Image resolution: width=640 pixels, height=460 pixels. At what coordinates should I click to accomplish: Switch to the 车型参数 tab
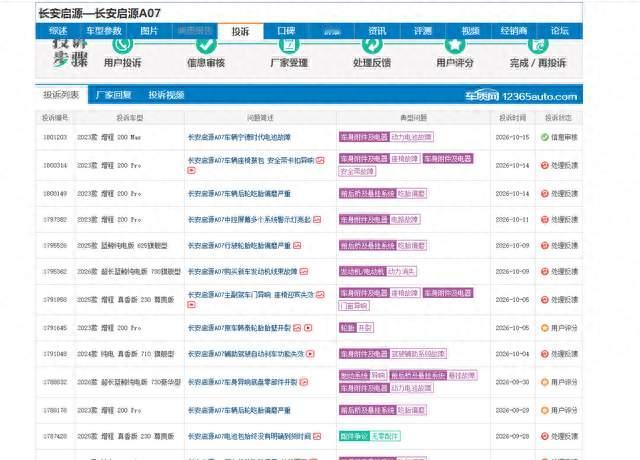(104, 31)
